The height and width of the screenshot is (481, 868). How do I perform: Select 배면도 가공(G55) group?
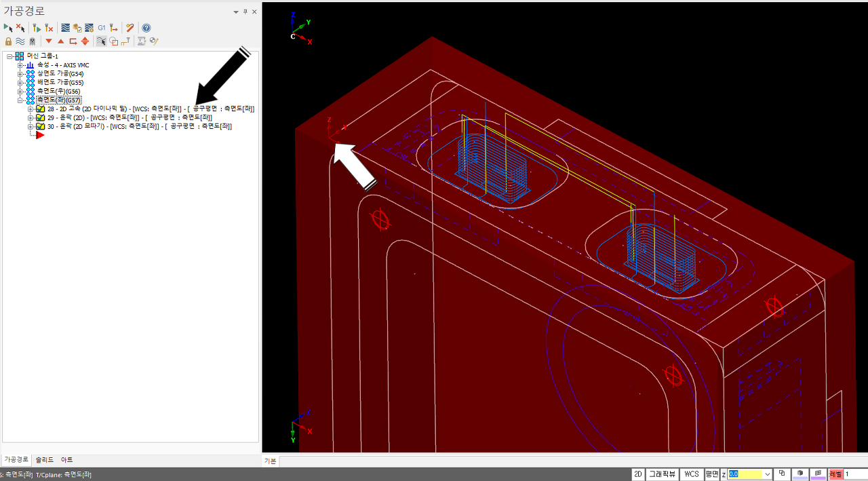[60, 83]
